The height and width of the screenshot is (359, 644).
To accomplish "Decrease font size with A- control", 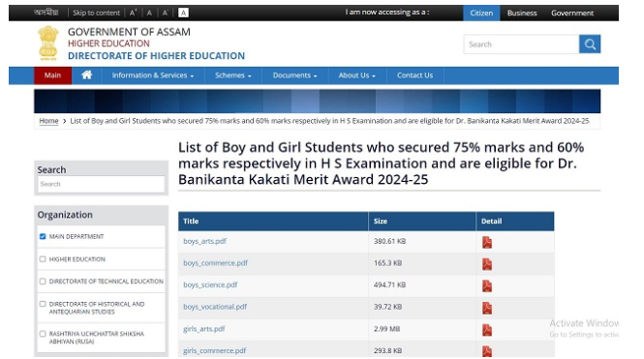I will pos(165,13).
